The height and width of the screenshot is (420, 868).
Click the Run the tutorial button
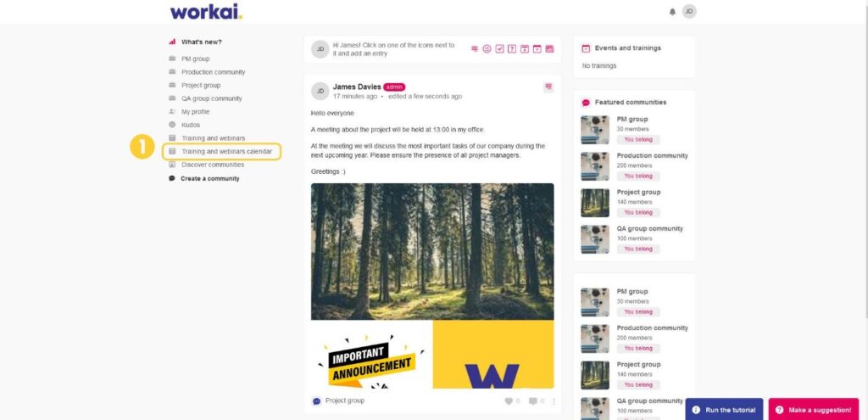[x=724, y=410]
